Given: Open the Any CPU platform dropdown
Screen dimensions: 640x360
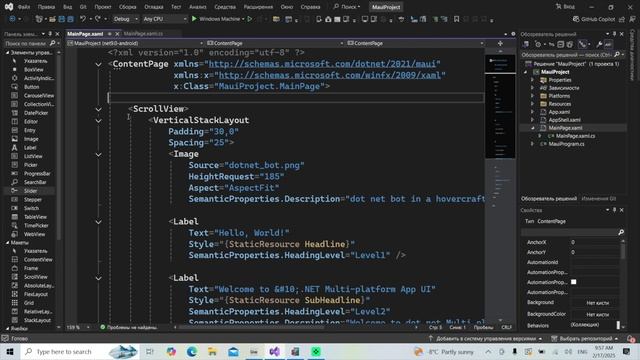Looking at the screenshot, I should 165,19.
